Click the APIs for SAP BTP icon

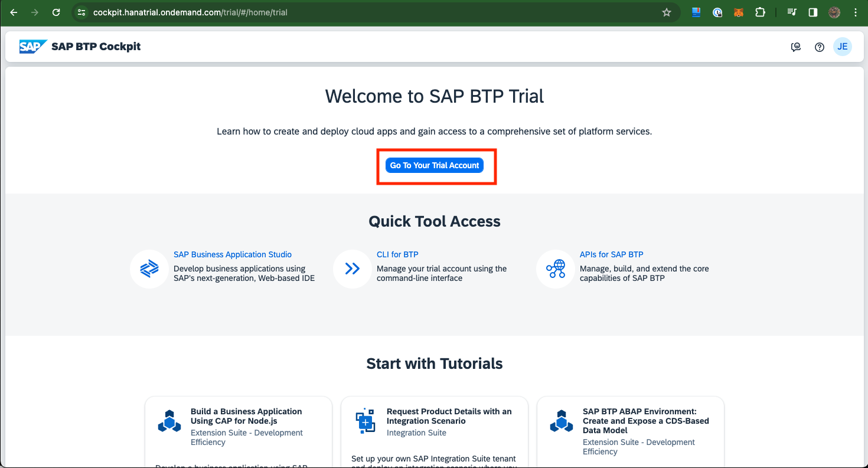(x=556, y=269)
